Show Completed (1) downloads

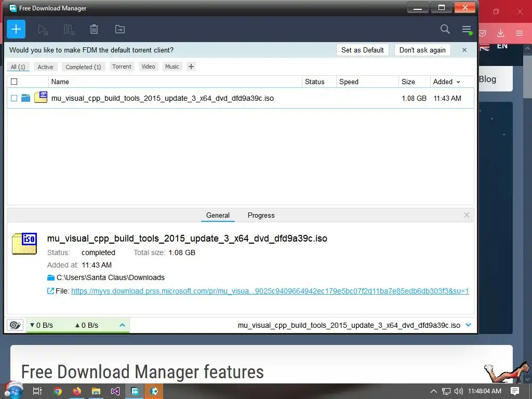83,67
